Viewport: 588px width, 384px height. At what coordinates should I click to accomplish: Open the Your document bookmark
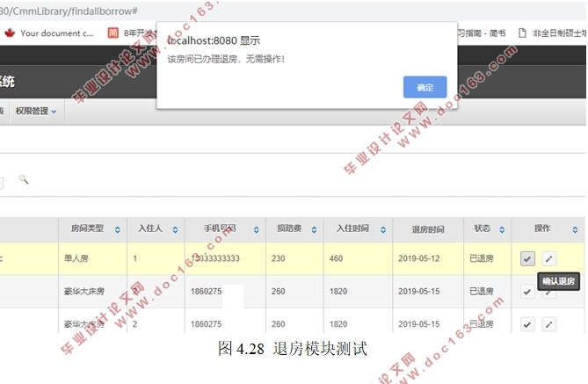click(x=48, y=33)
